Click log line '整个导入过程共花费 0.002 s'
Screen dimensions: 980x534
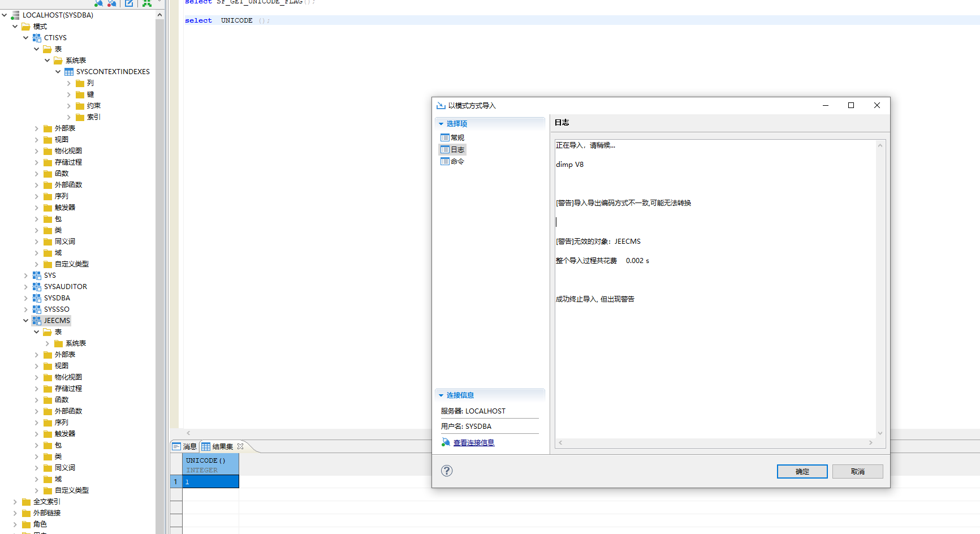pos(602,261)
